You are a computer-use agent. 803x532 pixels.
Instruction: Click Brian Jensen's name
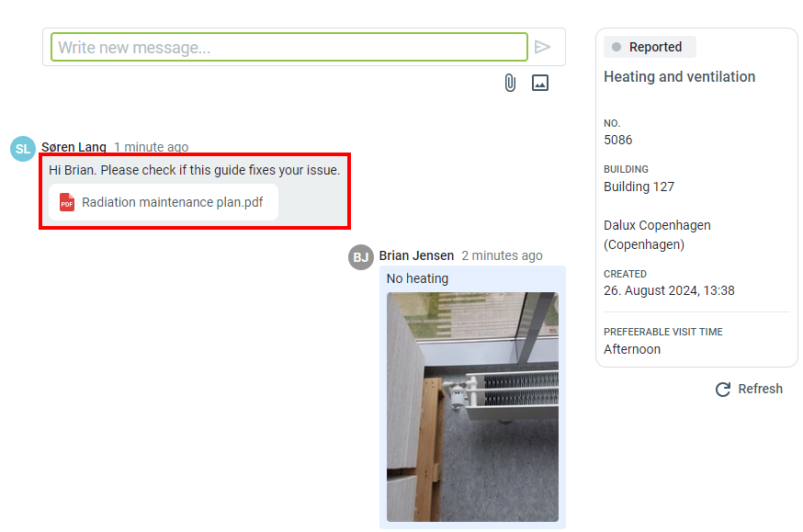tap(416, 255)
